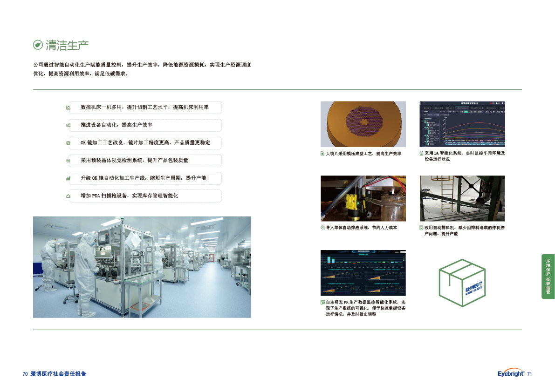Image resolution: width=555 pixels, height=392 pixels.
Task: Open the cleanroom production line photo
Action: coord(142,267)
